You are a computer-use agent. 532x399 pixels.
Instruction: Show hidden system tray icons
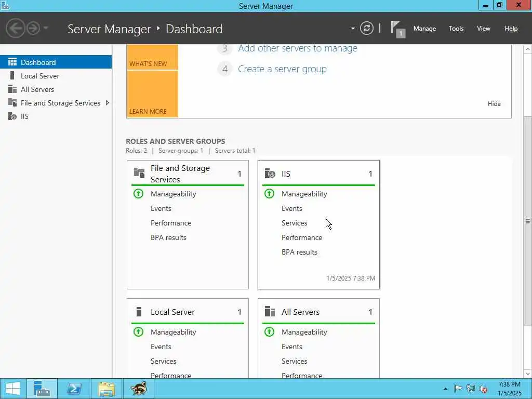point(445,389)
